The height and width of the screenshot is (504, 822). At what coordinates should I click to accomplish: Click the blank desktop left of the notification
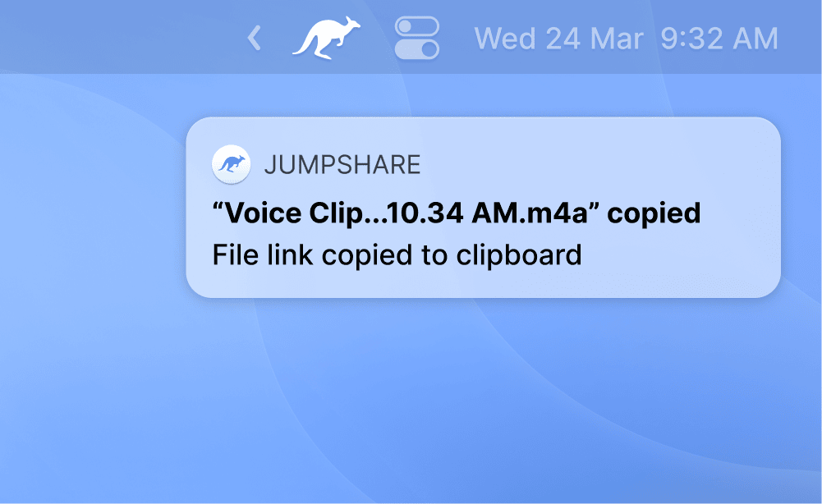pos(90,207)
